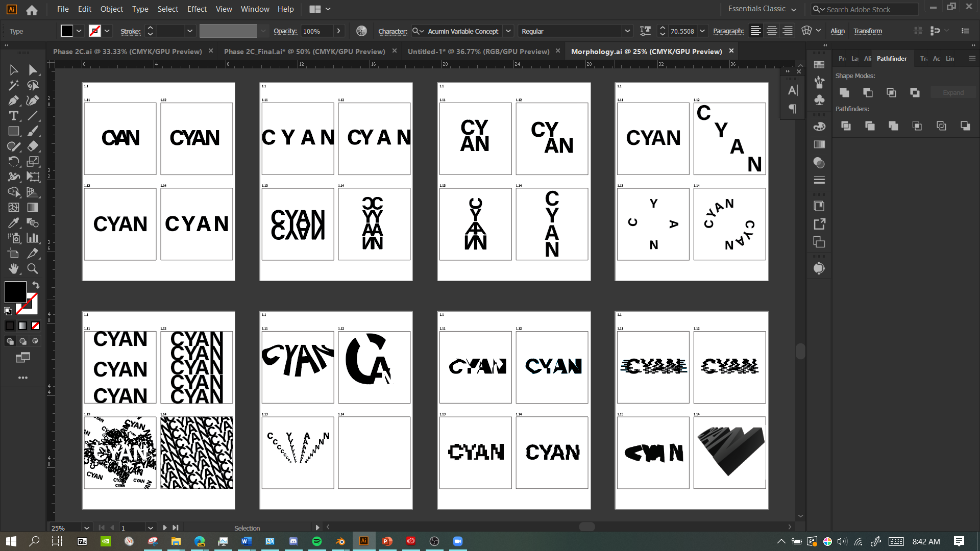Image resolution: width=980 pixels, height=551 pixels.
Task: Swap fill and stroke colors
Action: pyautogui.click(x=36, y=285)
